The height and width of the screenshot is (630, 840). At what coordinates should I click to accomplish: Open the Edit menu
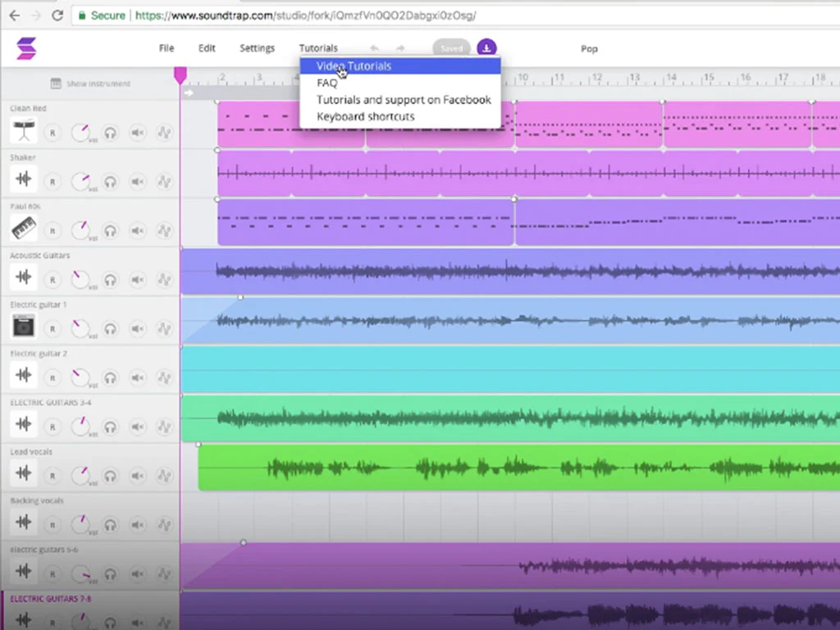207,48
